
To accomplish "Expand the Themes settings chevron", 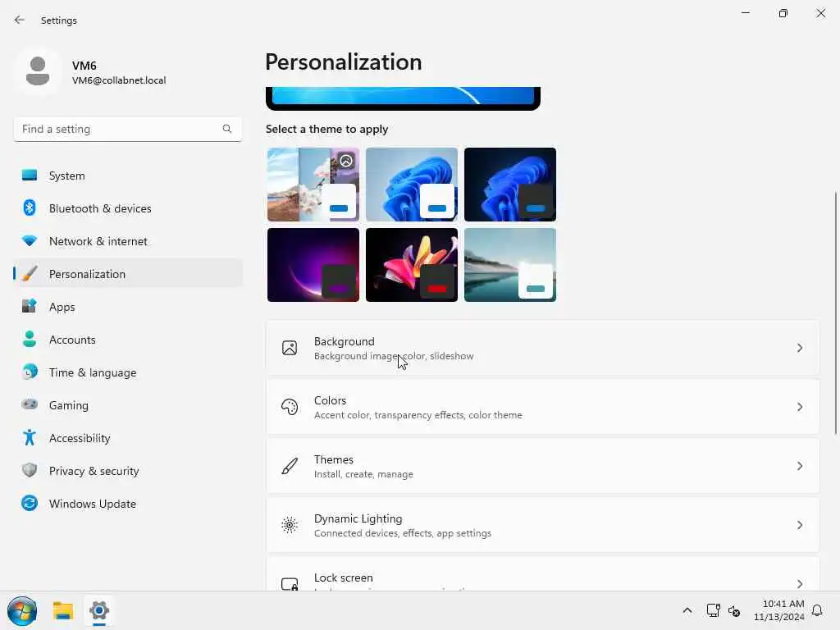I will pos(799,466).
